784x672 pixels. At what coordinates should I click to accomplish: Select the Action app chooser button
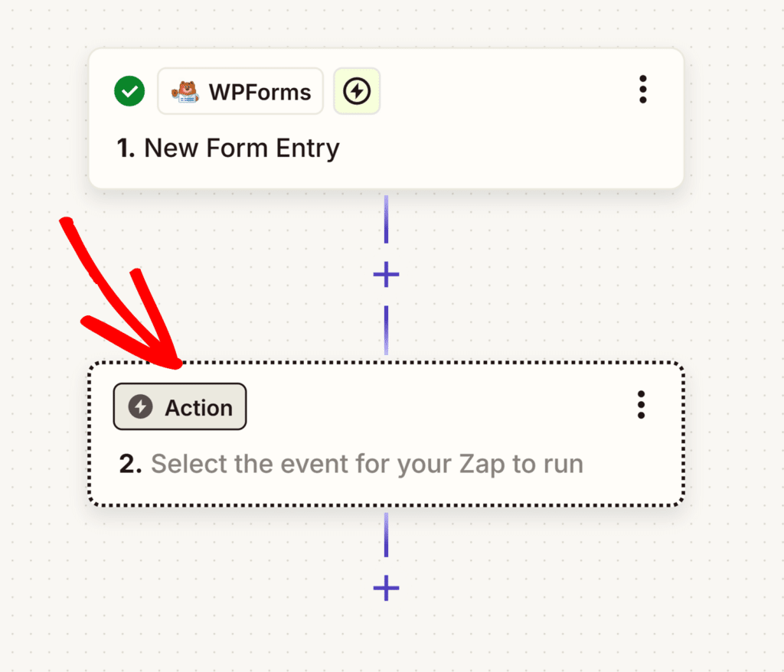(180, 406)
